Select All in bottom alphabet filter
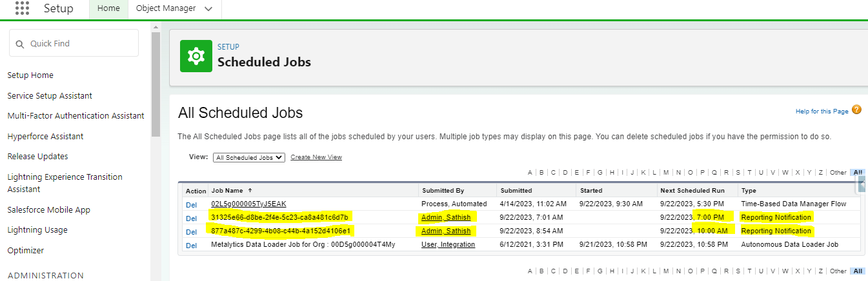868x281 pixels. [858, 271]
